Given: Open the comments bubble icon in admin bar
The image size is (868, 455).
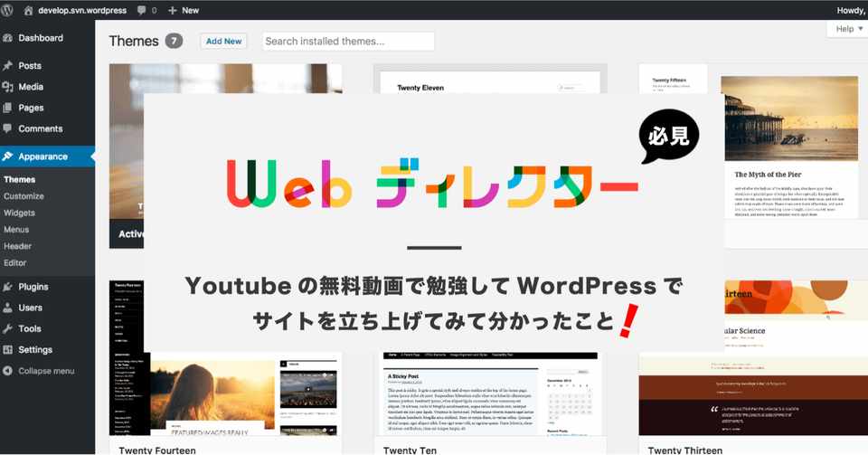Looking at the screenshot, I should [142, 10].
